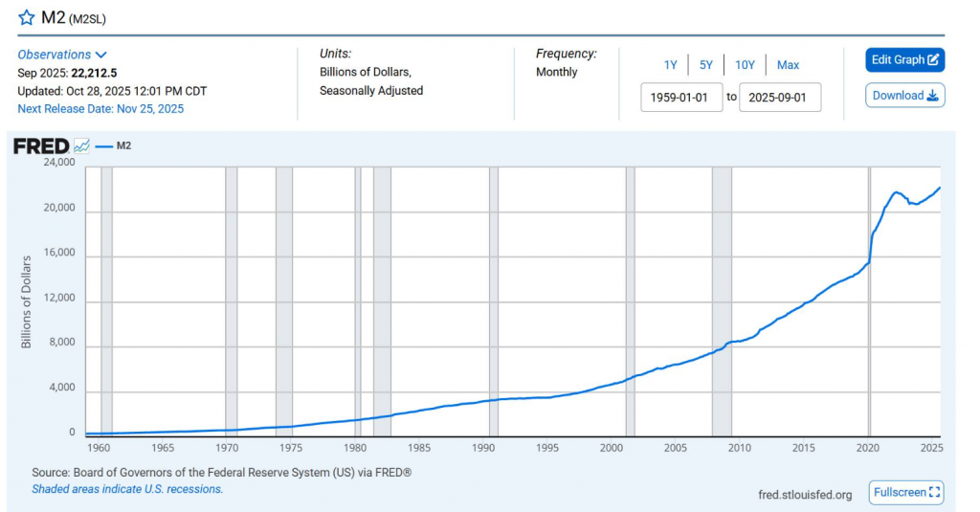
Task: Open the fred.stlouisfed.org link
Action: (x=804, y=494)
